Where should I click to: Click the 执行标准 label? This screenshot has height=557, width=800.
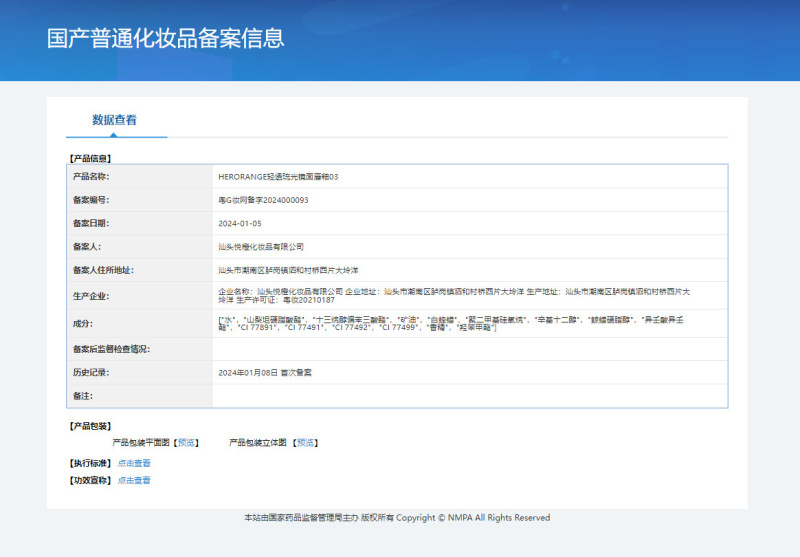click(90, 463)
